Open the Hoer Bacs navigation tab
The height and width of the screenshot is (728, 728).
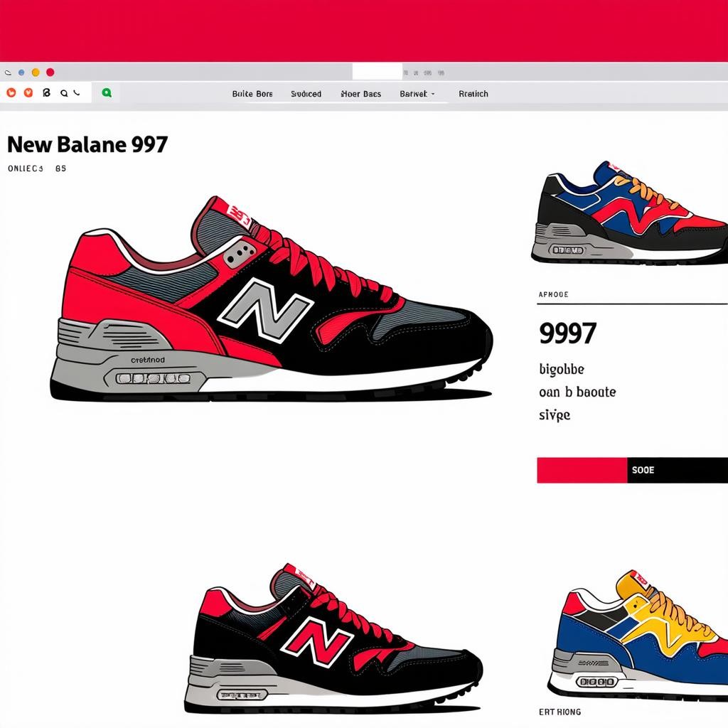360,94
